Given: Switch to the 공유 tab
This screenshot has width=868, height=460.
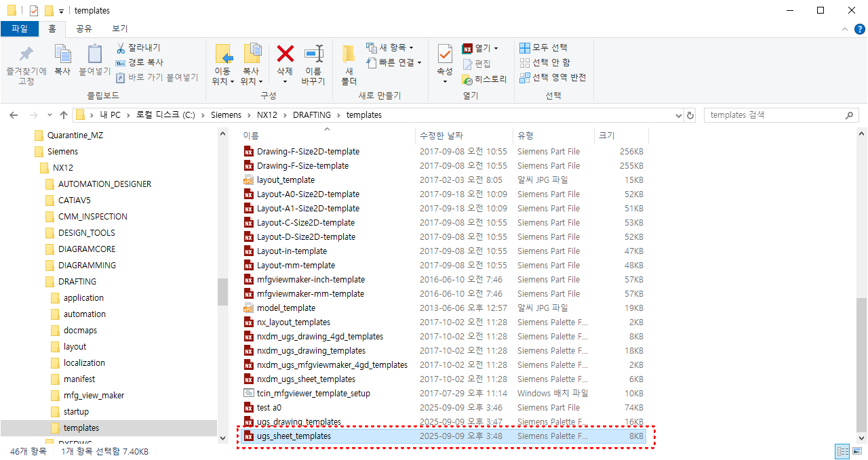Looking at the screenshot, I should [84, 28].
